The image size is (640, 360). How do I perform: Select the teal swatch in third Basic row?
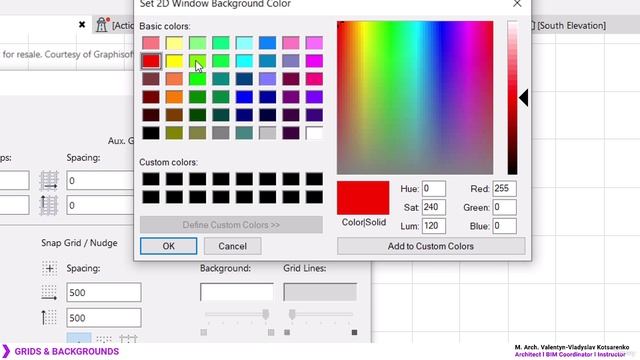click(x=221, y=79)
